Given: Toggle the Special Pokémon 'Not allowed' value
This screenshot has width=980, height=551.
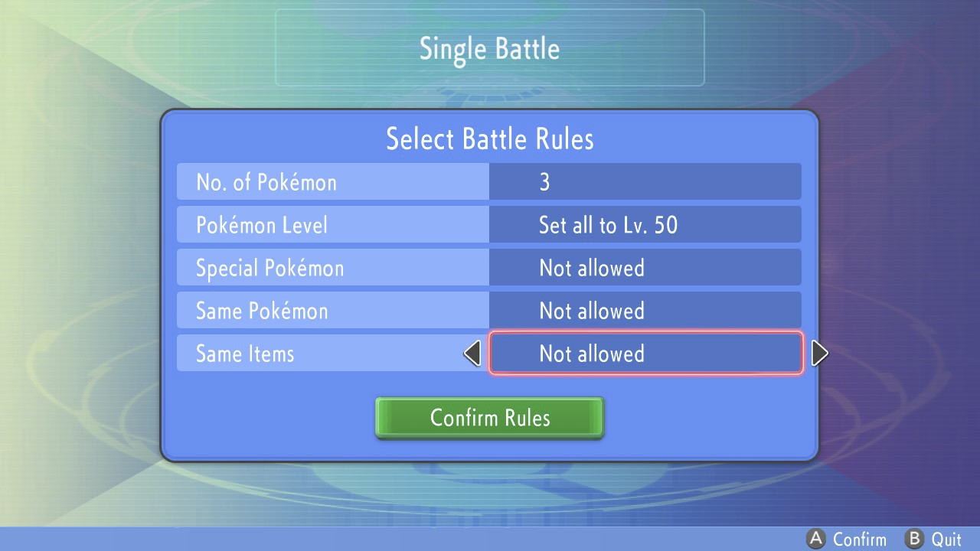Looking at the screenshot, I should pos(645,268).
